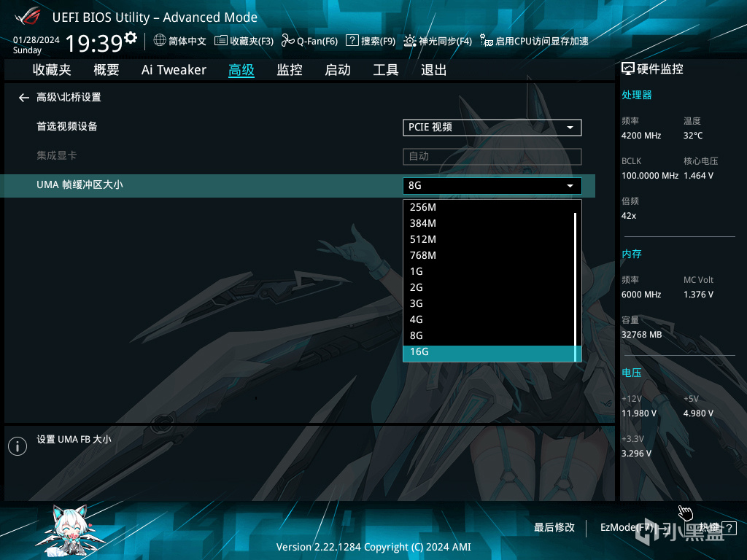The height and width of the screenshot is (560, 747).
Task: Click the 19:39 clock display
Action: click(x=94, y=43)
